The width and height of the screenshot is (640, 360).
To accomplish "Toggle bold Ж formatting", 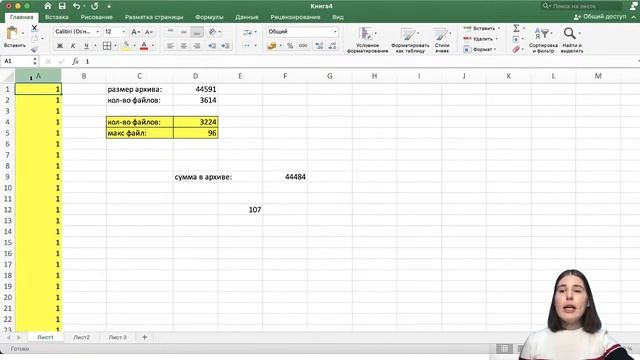I will [60, 46].
